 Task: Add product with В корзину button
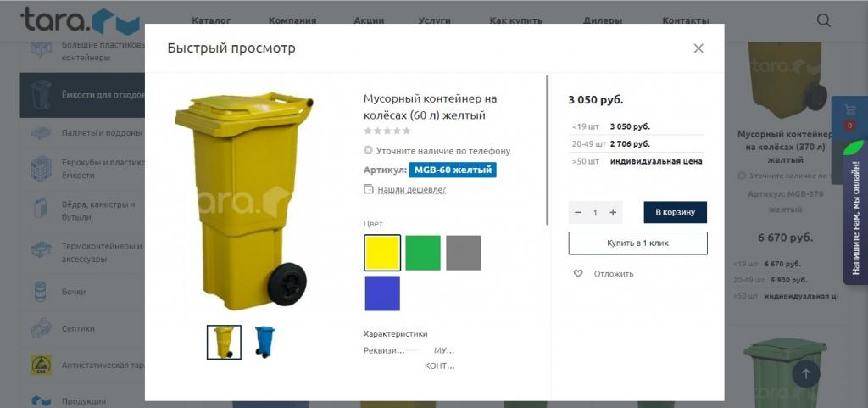click(675, 212)
